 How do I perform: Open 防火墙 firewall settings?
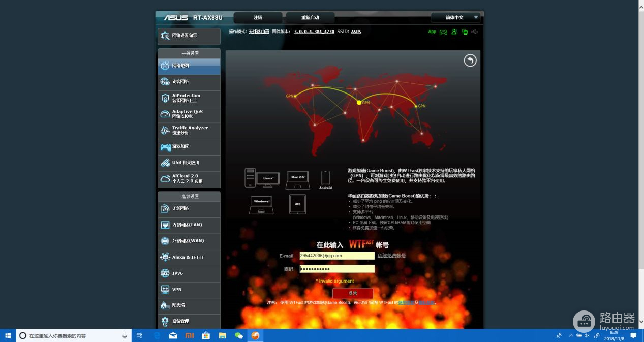[x=189, y=305]
